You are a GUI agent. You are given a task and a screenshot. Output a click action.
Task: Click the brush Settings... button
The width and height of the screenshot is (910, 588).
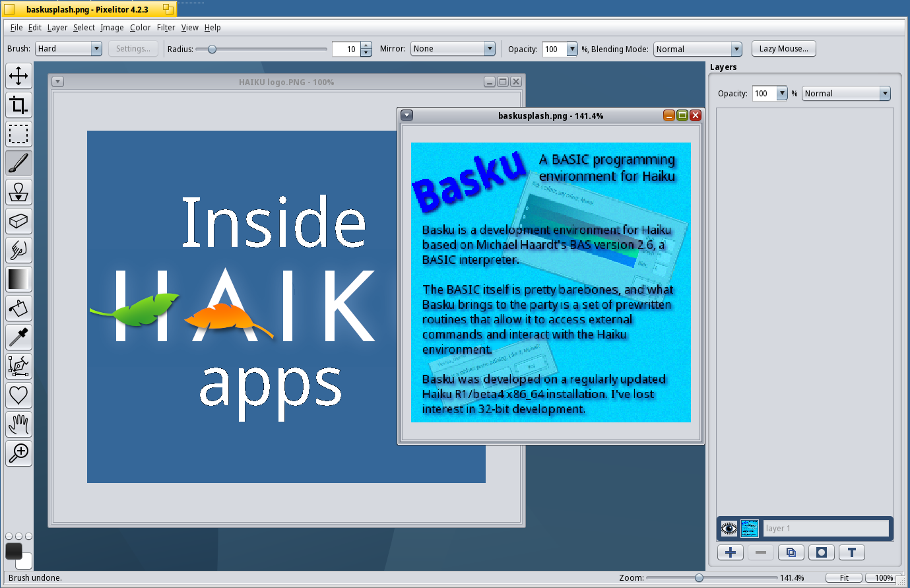click(x=133, y=49)
